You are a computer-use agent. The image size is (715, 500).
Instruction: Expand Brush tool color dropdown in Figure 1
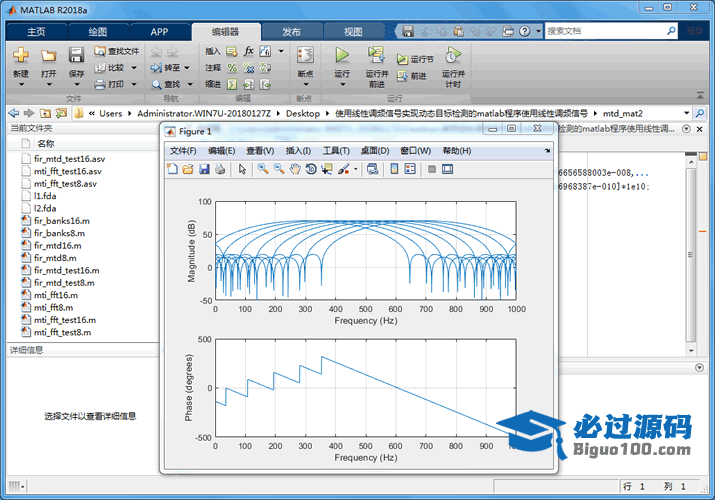(356, 169)
